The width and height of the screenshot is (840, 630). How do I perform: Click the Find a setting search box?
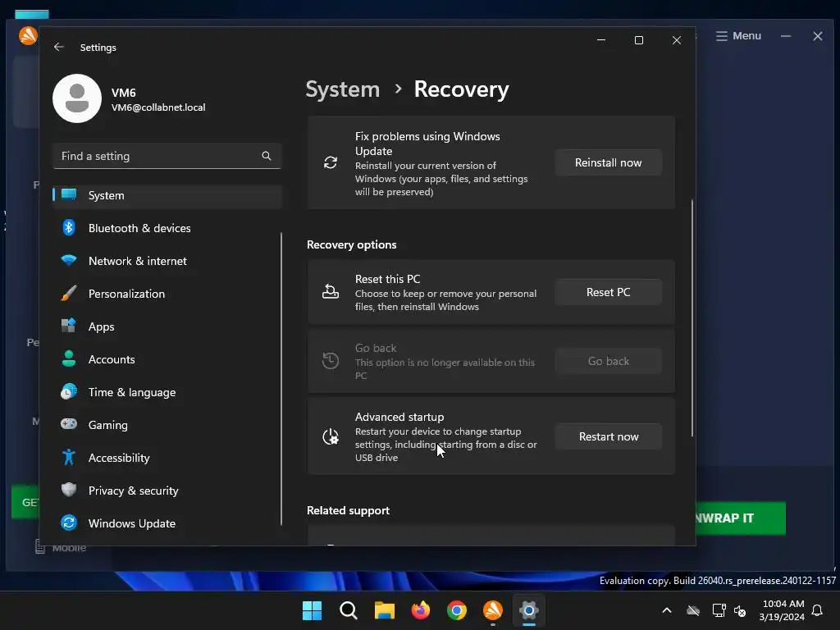coord(167,156)
